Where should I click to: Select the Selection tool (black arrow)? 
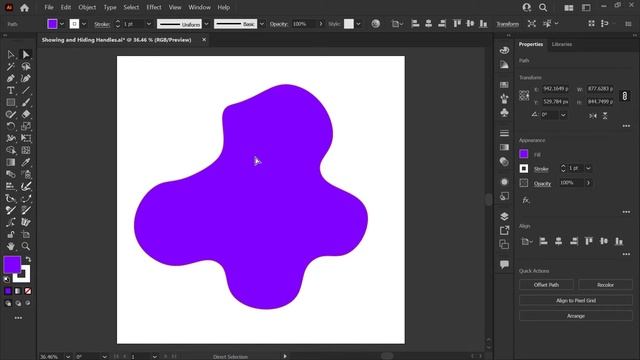point(11,54)
